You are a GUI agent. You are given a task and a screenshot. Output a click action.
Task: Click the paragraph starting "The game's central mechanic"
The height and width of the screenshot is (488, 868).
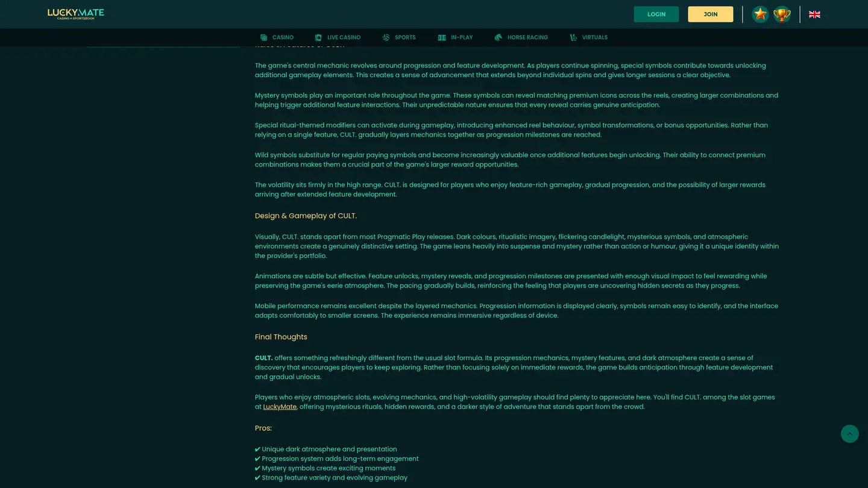[x=511, y=70]
